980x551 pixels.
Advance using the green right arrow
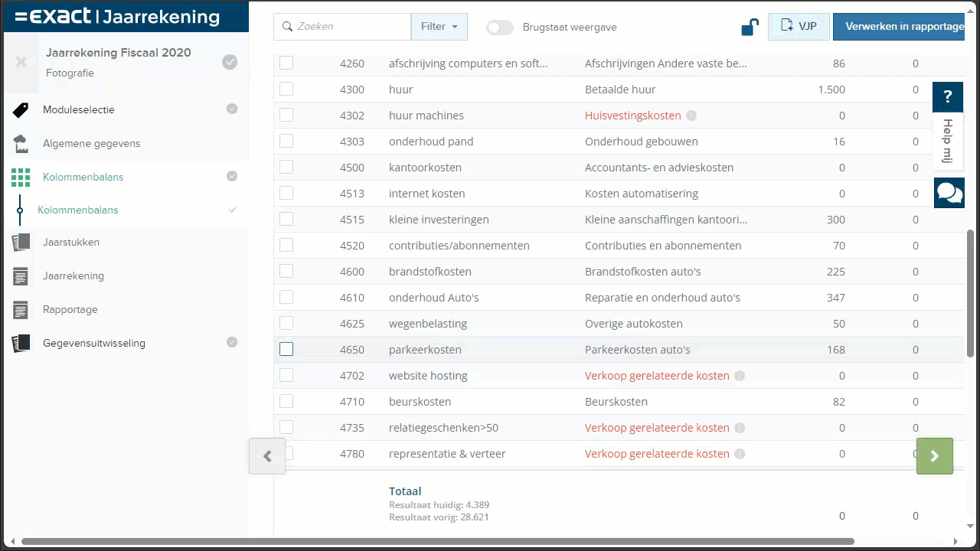point(934,455)
